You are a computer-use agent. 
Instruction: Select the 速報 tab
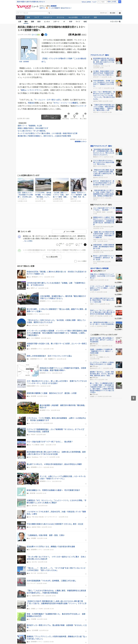(28, 17)
